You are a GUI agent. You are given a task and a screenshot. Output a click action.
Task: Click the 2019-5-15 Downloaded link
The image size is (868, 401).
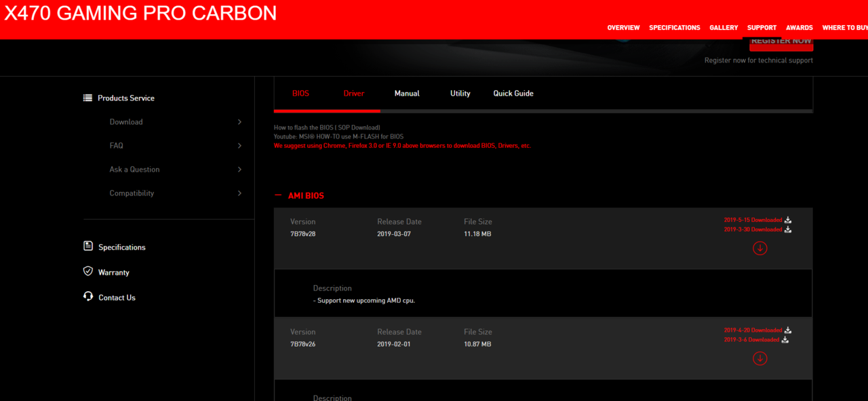(753, 220)
